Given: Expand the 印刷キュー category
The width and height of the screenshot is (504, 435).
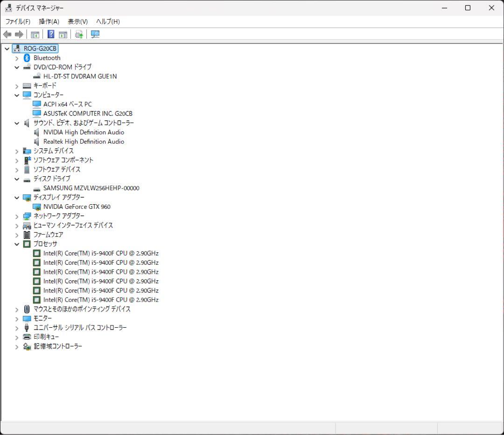Looking at the screenshot, I should tap(17, 338).
